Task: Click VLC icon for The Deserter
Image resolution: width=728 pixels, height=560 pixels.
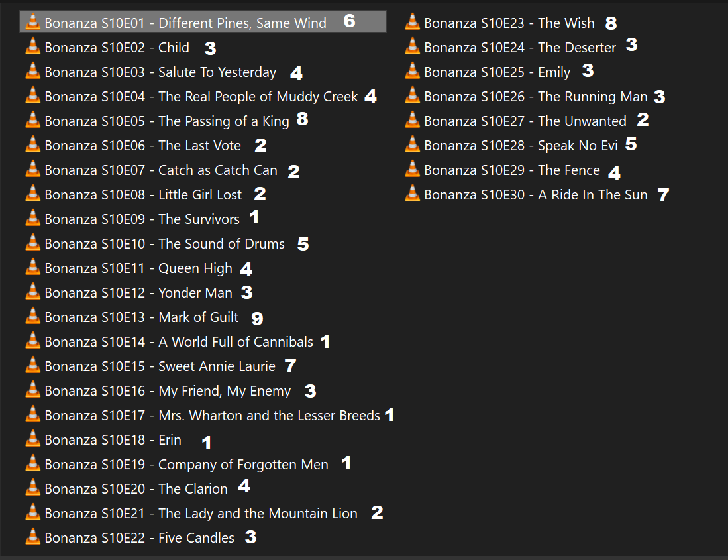Action: (412, 46)
